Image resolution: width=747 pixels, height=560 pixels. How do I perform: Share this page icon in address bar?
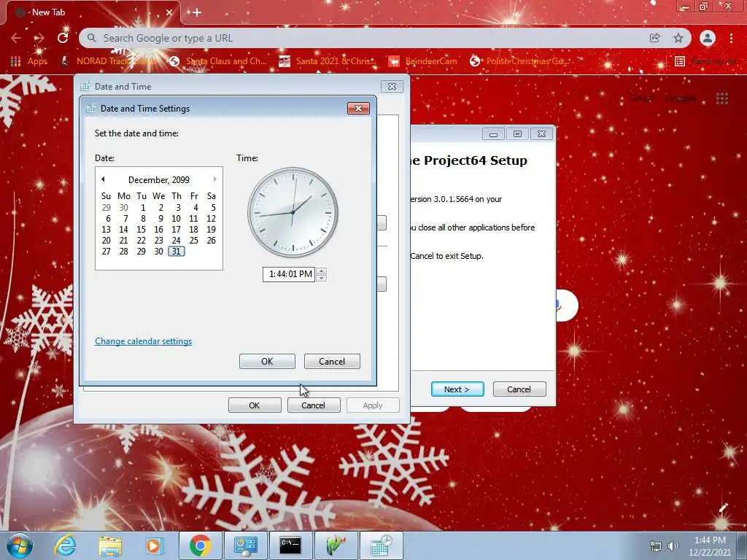click(x=655, y=38)
